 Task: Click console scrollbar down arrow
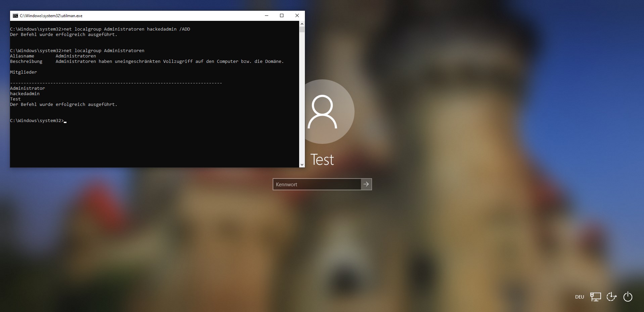click(302, 164)
